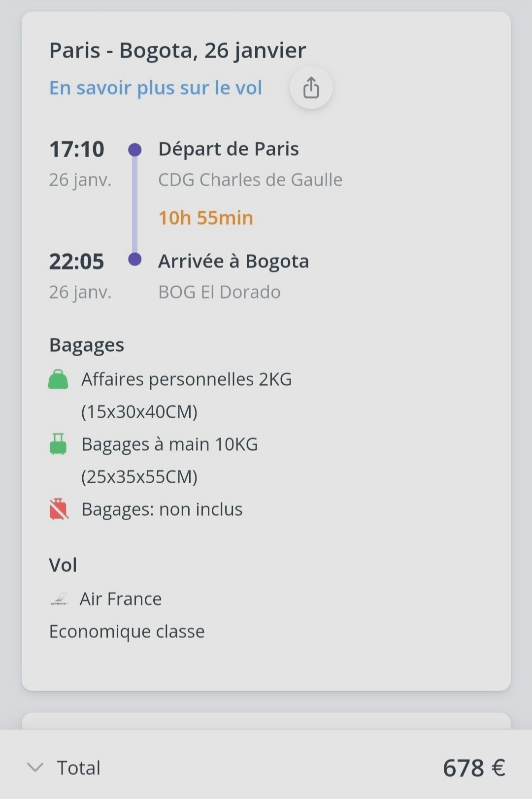Image resolution: width=532 pixels, height=799 pixels.
Task: Click the Air France airline logo
Action: (x=59, y=599)
